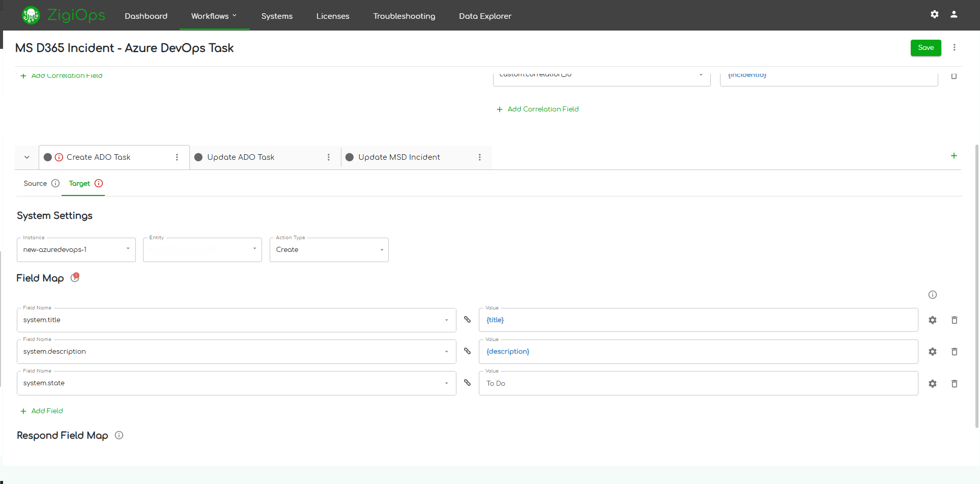Show Target tab error info icon
Viewport: 980px width, 484px height.
[99, 183]
